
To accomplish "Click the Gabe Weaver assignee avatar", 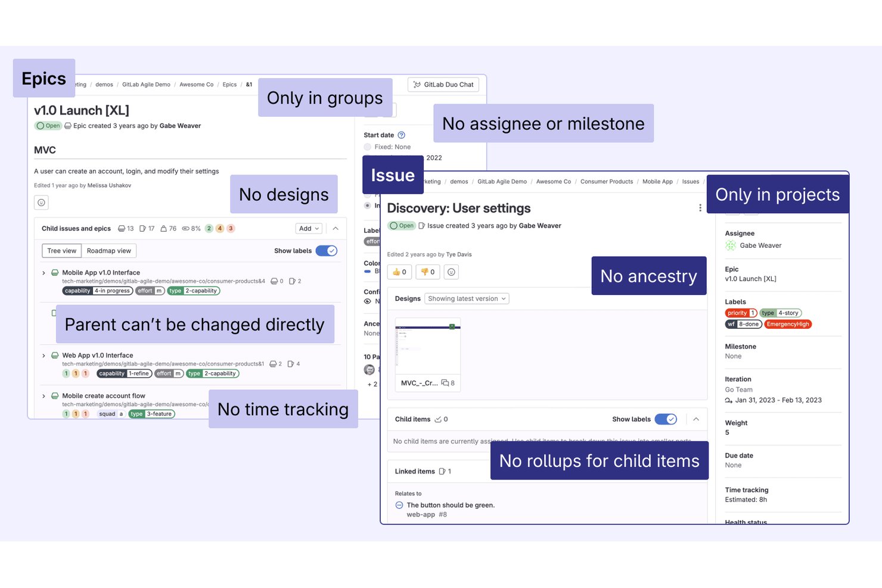I will coord(731,245).
